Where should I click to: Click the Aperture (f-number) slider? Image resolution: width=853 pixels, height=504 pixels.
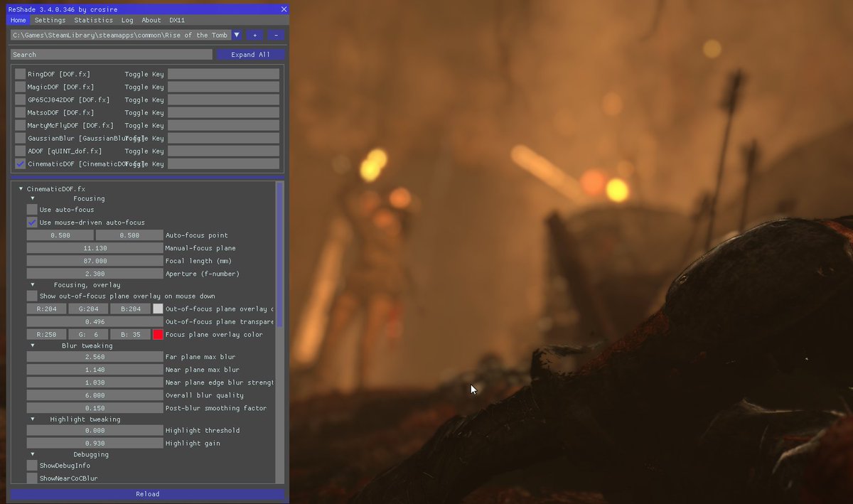pyautogui.click(x=95, y=274)
